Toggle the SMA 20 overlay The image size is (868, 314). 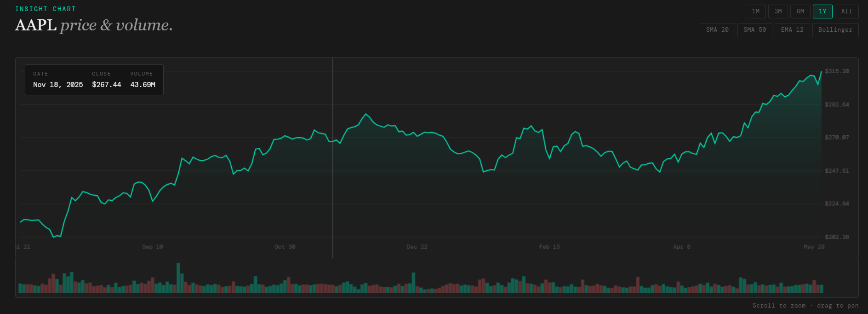pos(717,29)
